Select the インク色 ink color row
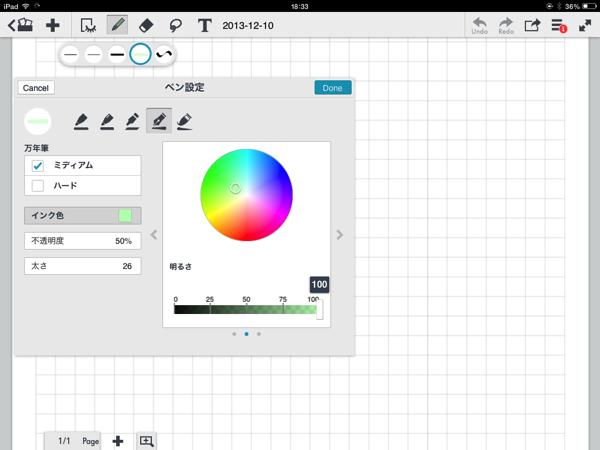600x450 pixels. (82, 216)
